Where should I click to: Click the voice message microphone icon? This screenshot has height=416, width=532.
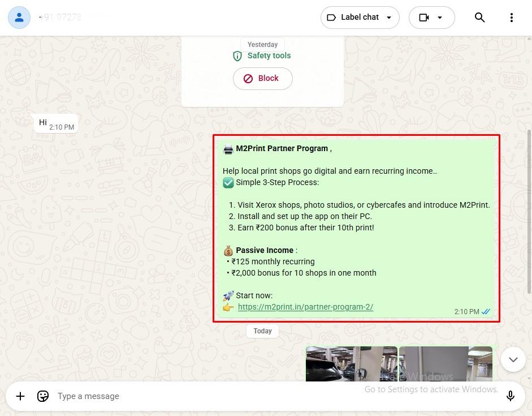[x=511, y=396]
